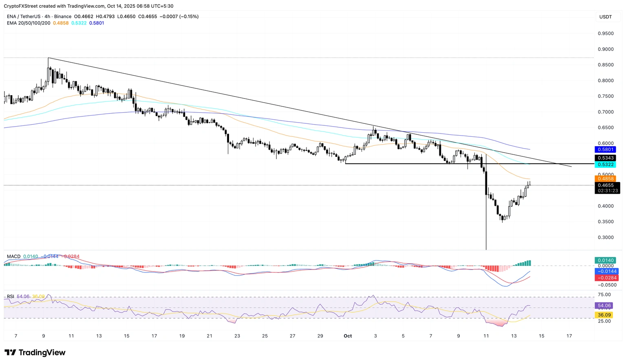The height and width of the screenshot is (364, 626).
Task: Click the black 0.5343 price level tag
Action: coord(606,158)
